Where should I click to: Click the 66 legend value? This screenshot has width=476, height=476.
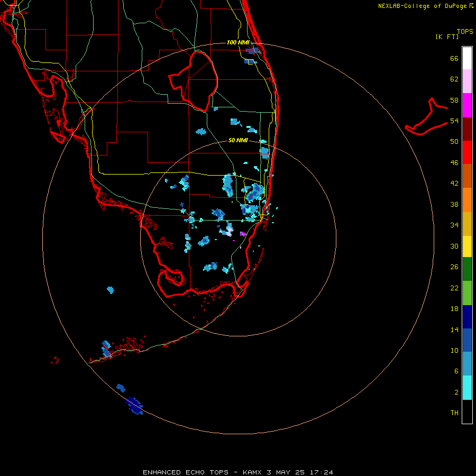454,59
